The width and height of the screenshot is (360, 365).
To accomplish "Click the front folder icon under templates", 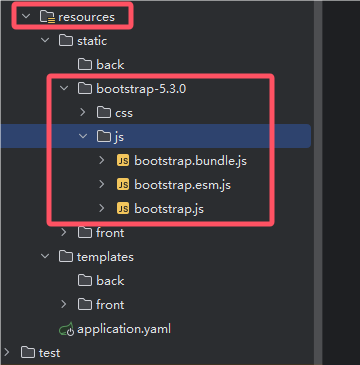I will pyautogui.click(x=85, y=305).
